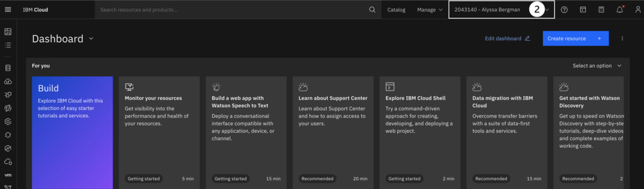Open Functions swirl icon in sidebar
The width and height of the screenshot is (644, 189).
pyautogui.click(x=8, y=108)
